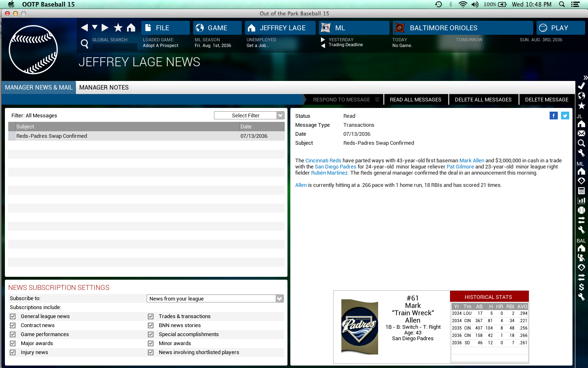Share message via Facebook icon
588x368 pixels.
coord(553,116)
